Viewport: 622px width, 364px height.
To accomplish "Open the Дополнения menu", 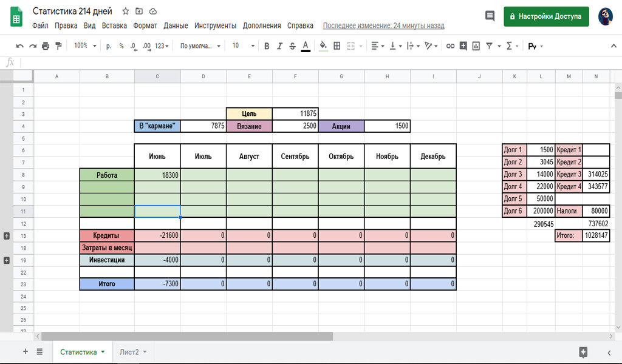I will (262, 25).
